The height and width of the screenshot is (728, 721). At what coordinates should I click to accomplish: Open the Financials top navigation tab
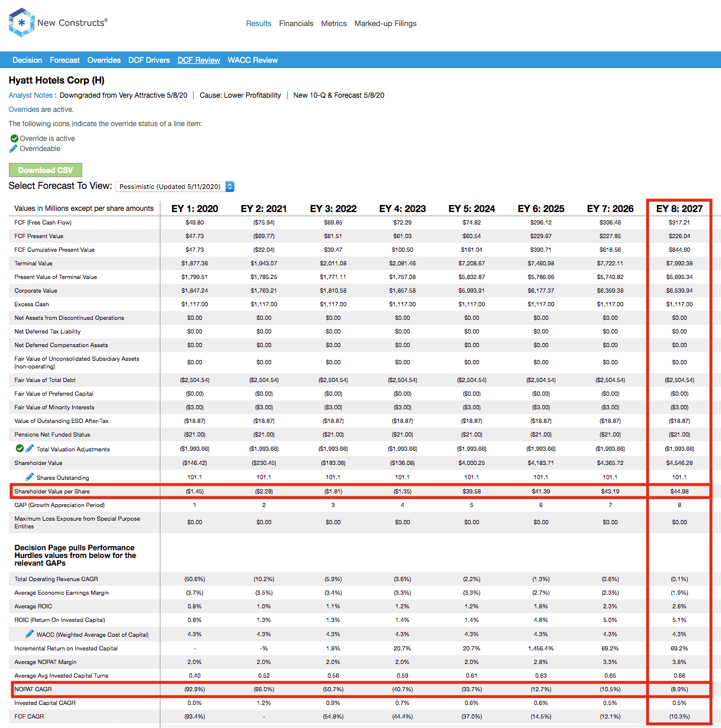point(296,24)
